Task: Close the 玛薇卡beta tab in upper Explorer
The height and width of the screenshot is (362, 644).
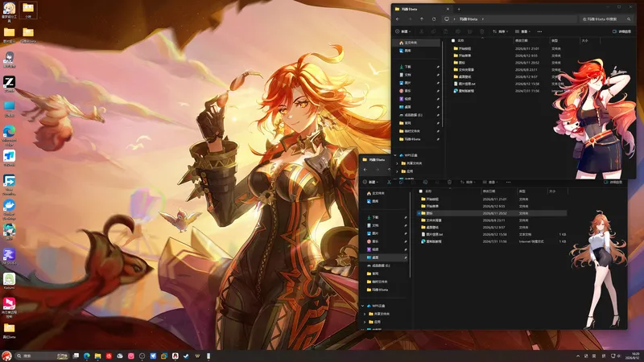Action: [x=448, y=9]
